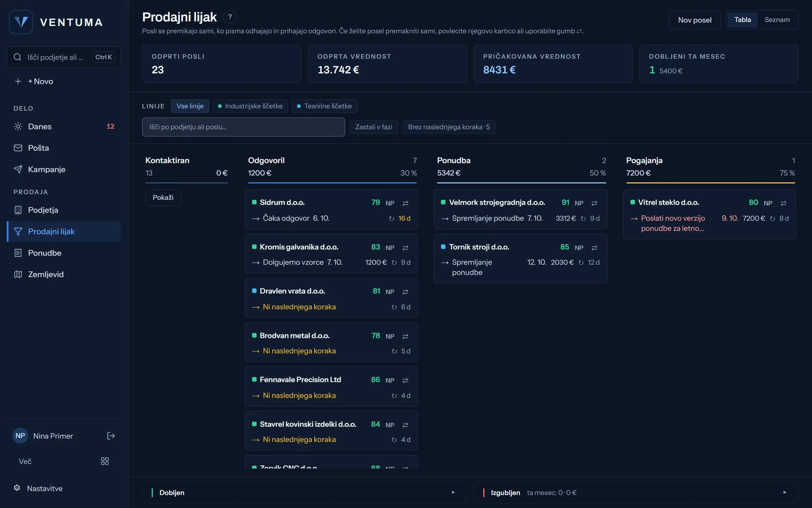Show the collapsed Kontaktiran column with Pokaži
The height and width of the screenshot is (508, 812).
pos(163,198)
